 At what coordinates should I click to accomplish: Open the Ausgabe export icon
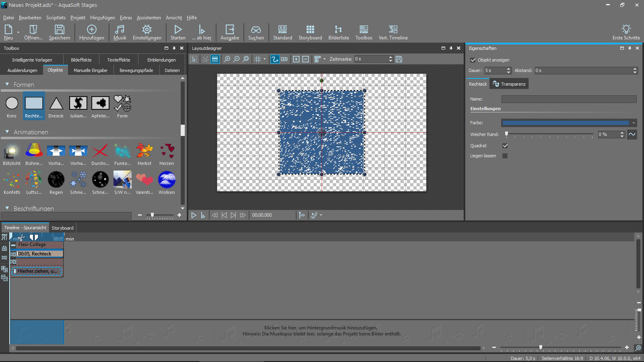229,32
